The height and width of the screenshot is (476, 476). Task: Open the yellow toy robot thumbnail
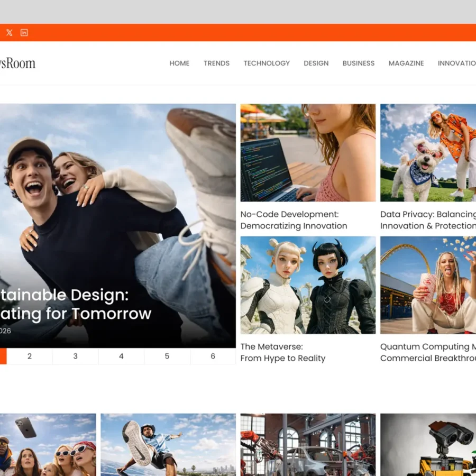point(428,445)
